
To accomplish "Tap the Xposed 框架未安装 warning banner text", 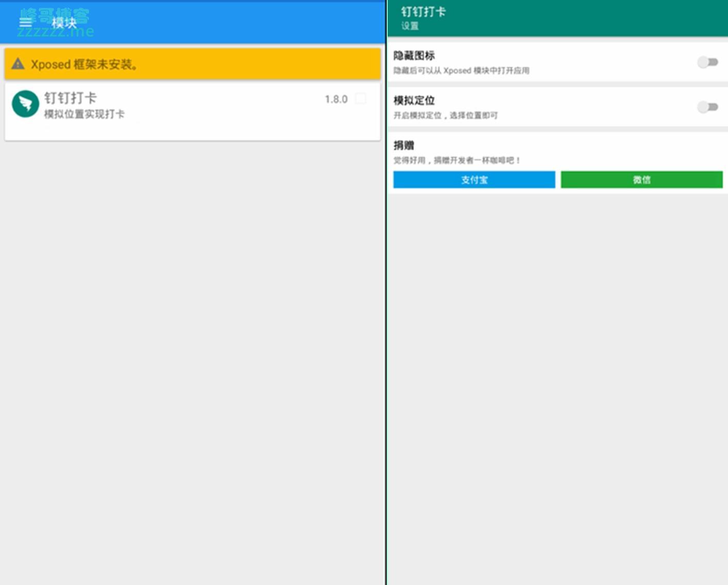I will click(84, 64).
